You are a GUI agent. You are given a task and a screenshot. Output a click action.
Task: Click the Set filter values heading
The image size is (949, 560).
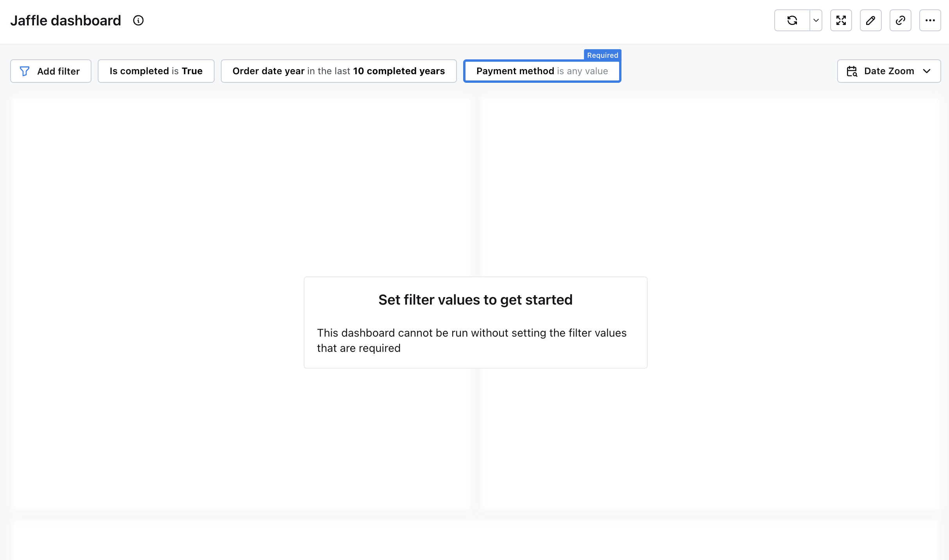(x=475, y=300)
